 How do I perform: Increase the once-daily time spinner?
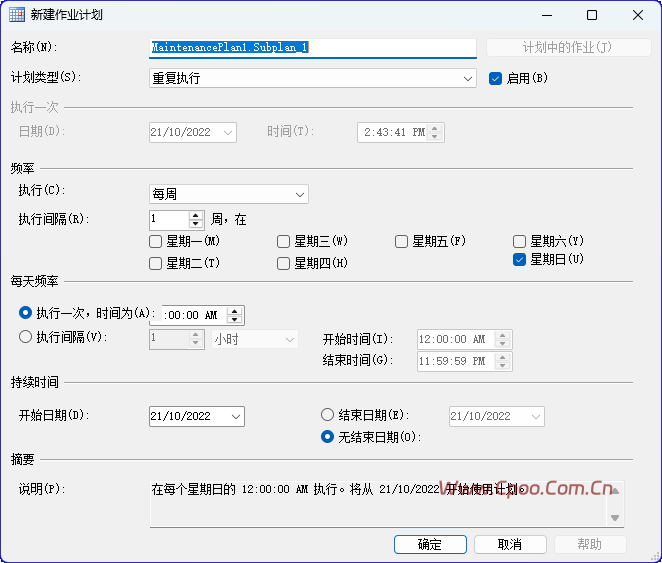234,311
